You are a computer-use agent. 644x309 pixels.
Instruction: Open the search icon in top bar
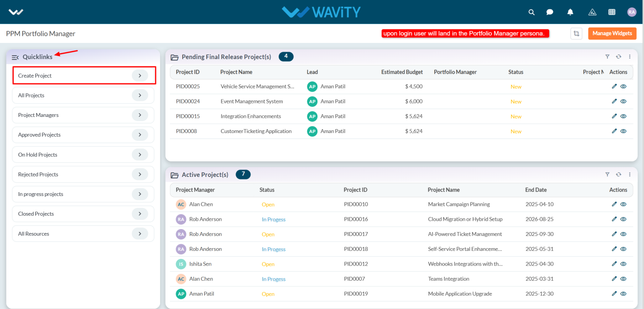531,12
